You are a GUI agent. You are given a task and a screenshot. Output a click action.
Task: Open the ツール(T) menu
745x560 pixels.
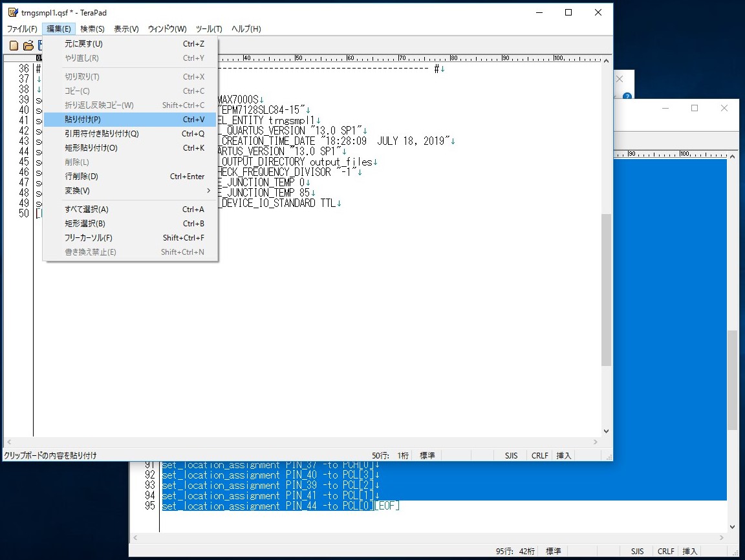[x=209, y=29]
